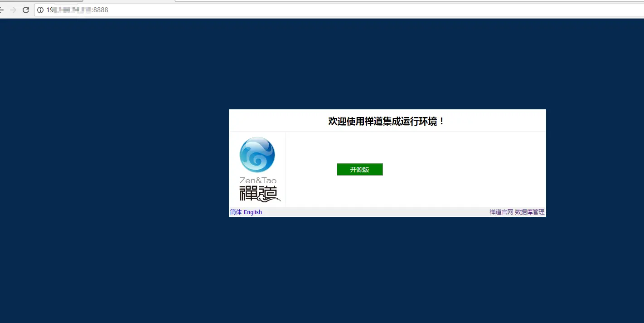Focus the browser address bar showing :8888
Screen dimensions: 644x323
pyautogui.click(x=339, y=10)
